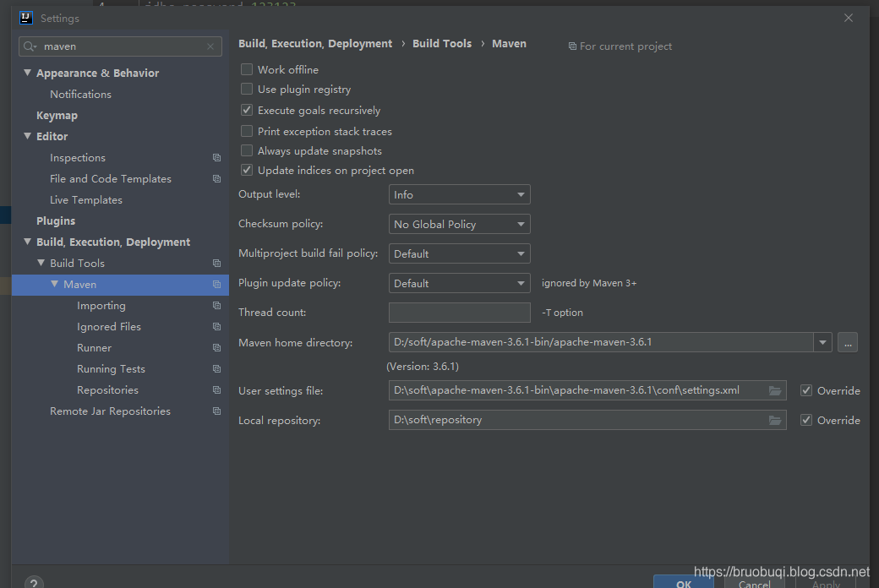Enable Work offline checkbox
This screenshot has height=588, width=879.
click(247, 69)
